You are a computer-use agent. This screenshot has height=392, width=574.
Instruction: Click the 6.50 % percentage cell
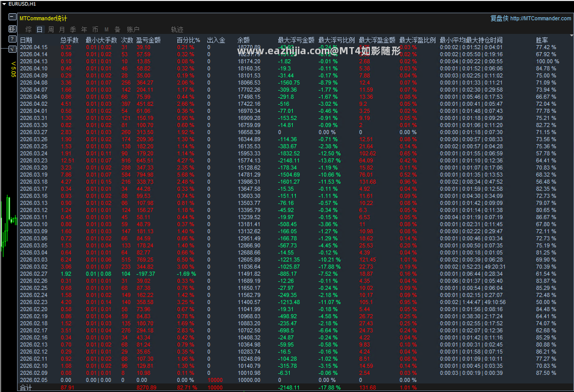(x=185, y=260)
